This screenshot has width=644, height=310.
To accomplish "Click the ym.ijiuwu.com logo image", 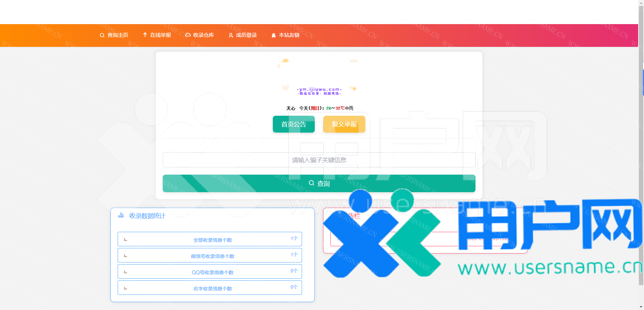I will coord(319,91).
